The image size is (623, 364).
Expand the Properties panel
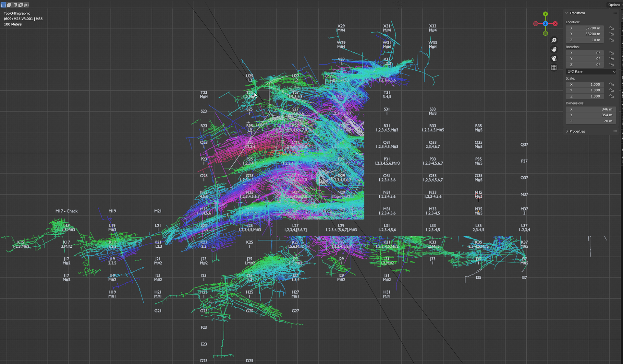point(567,131)
